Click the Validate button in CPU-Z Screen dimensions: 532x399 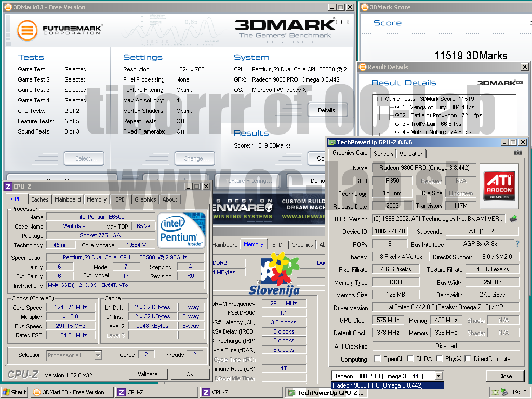(148, 374)
